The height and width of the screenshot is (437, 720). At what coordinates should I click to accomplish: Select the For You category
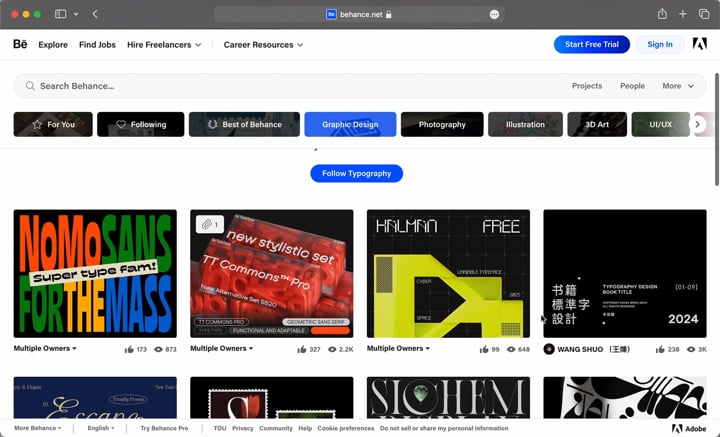pos(53,124)
